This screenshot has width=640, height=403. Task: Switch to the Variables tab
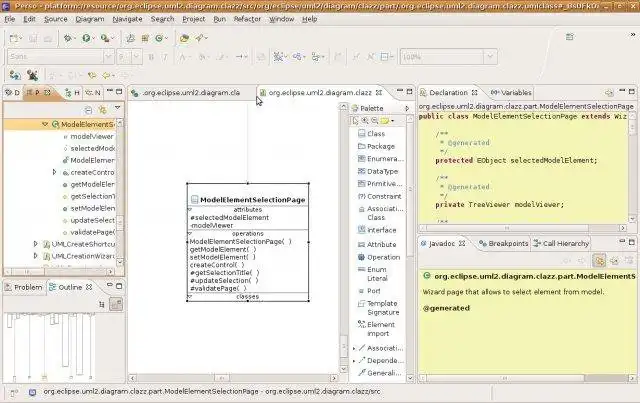coord(511,93)
